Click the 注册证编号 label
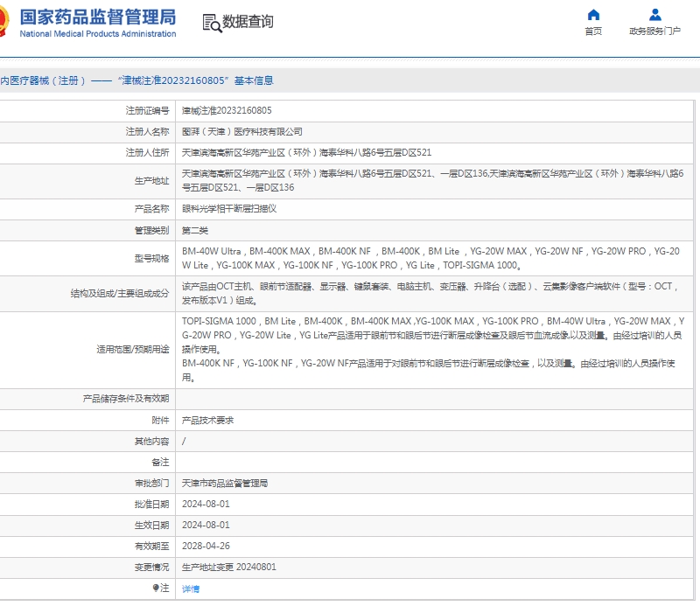Image resolution: width=700 pixels, height=606 pixels. 147,111
